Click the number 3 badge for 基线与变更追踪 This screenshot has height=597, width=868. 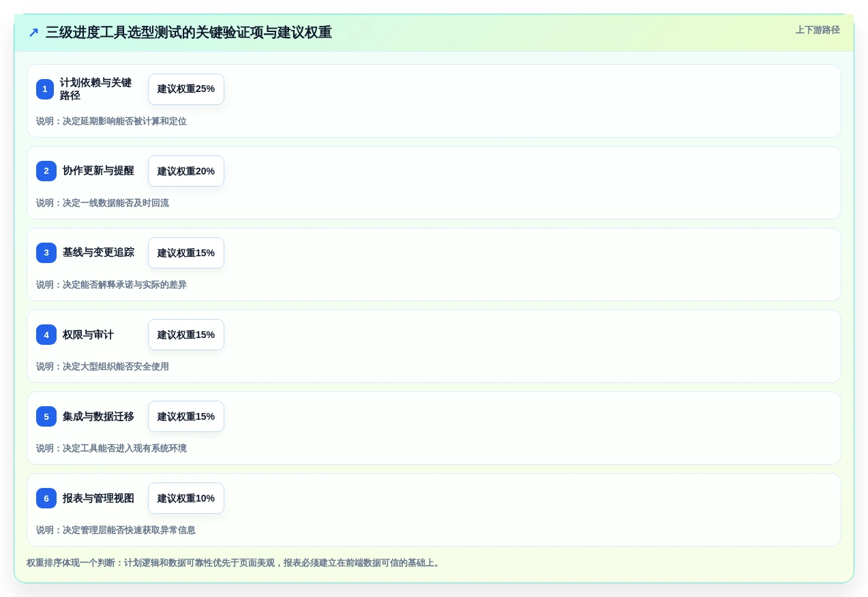coord(46,253)
